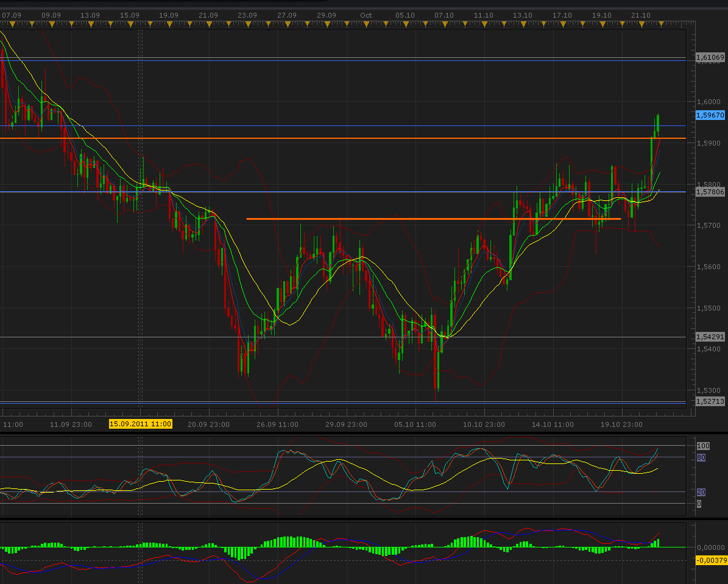
Task: Click the oscillator level label 20
Action: point(701,492)
